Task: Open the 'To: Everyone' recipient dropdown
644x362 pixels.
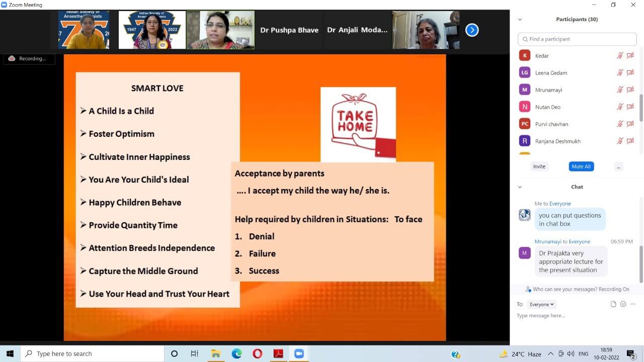Action: [542, 304]
